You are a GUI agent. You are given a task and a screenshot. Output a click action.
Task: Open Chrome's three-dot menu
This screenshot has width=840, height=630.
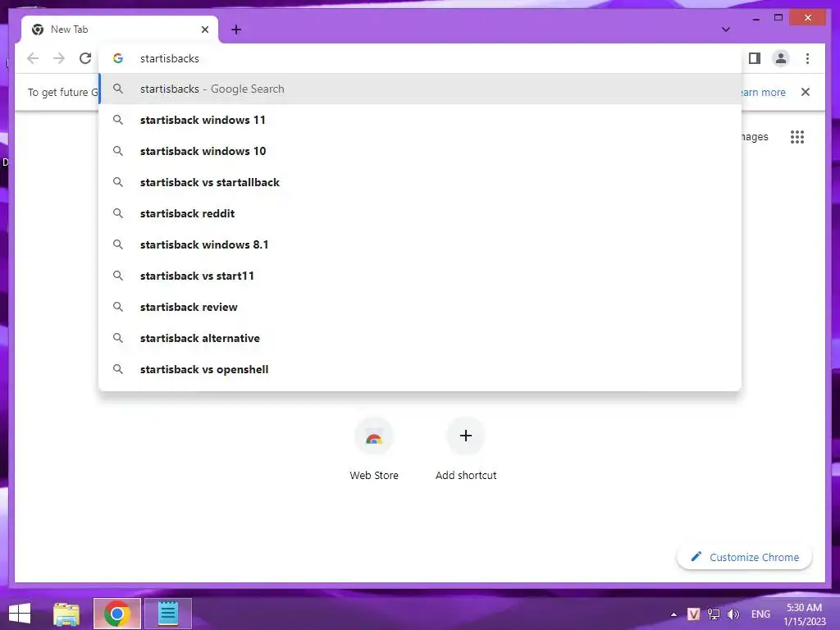[807, 58]
